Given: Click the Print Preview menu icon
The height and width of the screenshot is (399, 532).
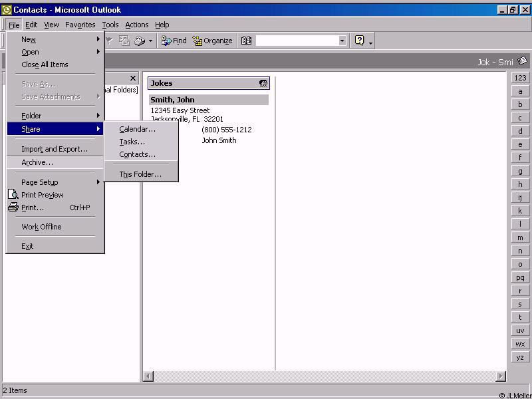Looking at the screenshot, I should 13,194.
